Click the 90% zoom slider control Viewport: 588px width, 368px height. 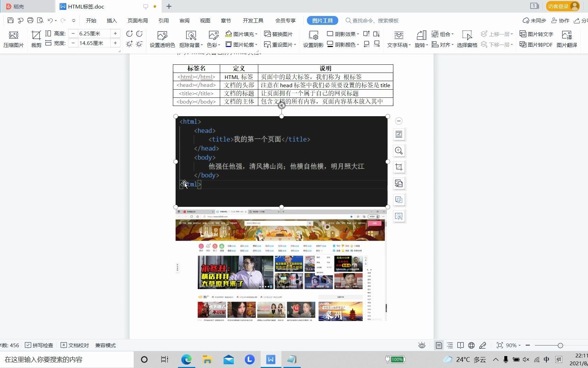point(512,345)
